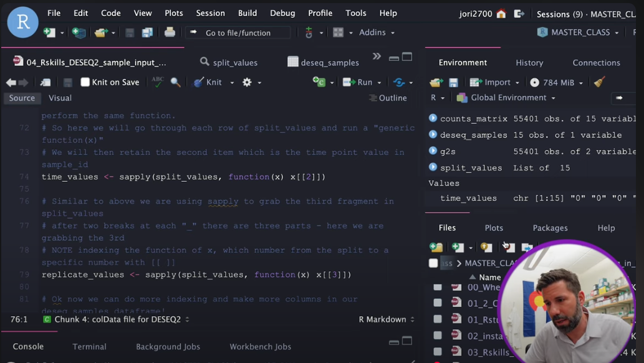Click the Go to file/function field

[238, 33]
